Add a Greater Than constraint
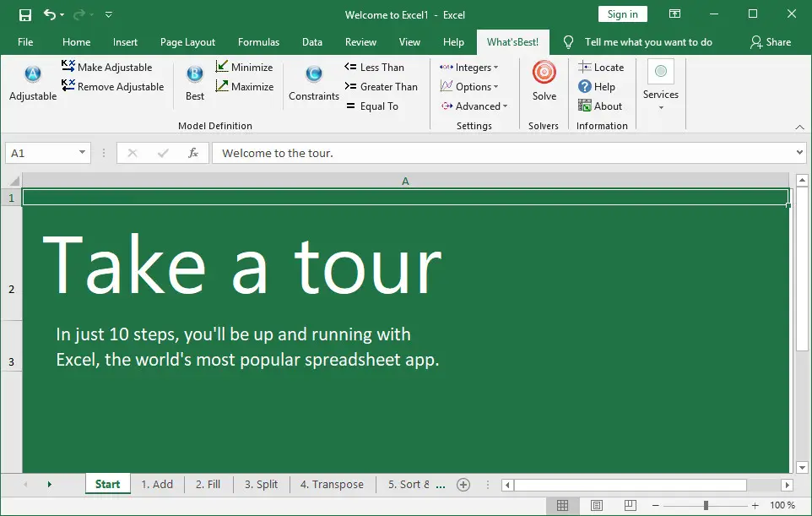This screenshot has width=812, height=516. (382, 86)
